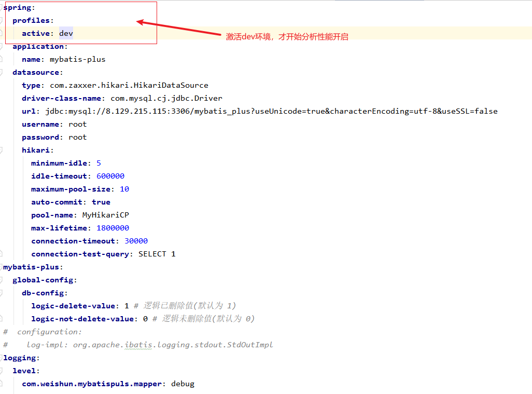Click the 'global-config:' key

point(45,280)
